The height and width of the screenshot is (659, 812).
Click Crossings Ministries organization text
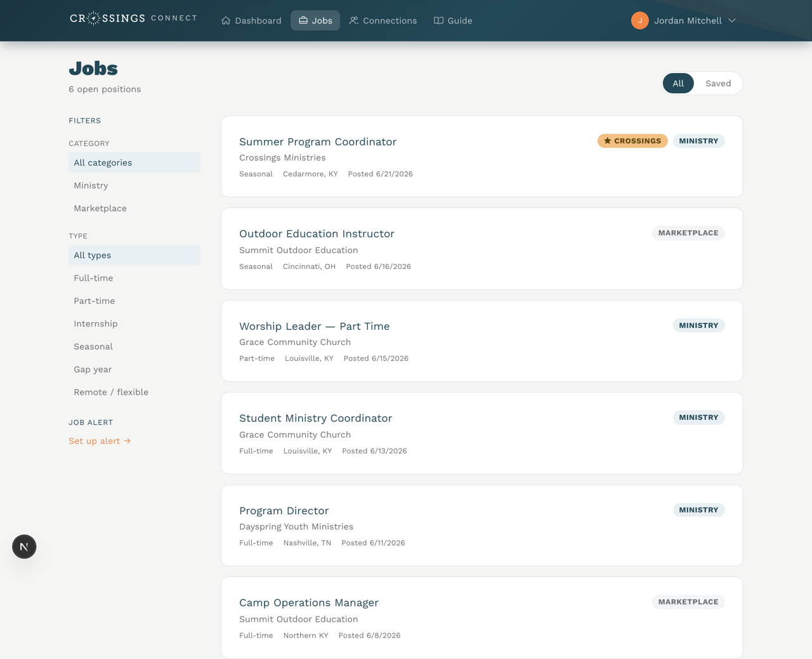pos(282,157)
